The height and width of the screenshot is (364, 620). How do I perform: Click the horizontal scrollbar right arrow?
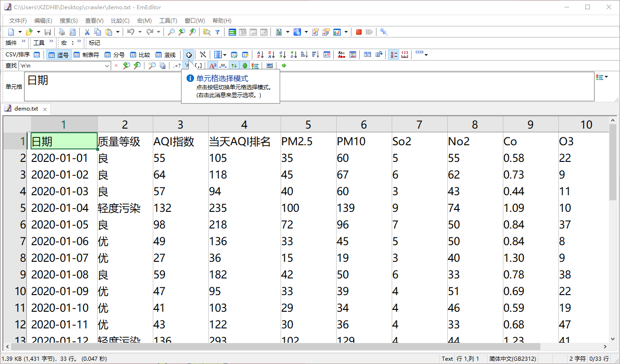605,346
